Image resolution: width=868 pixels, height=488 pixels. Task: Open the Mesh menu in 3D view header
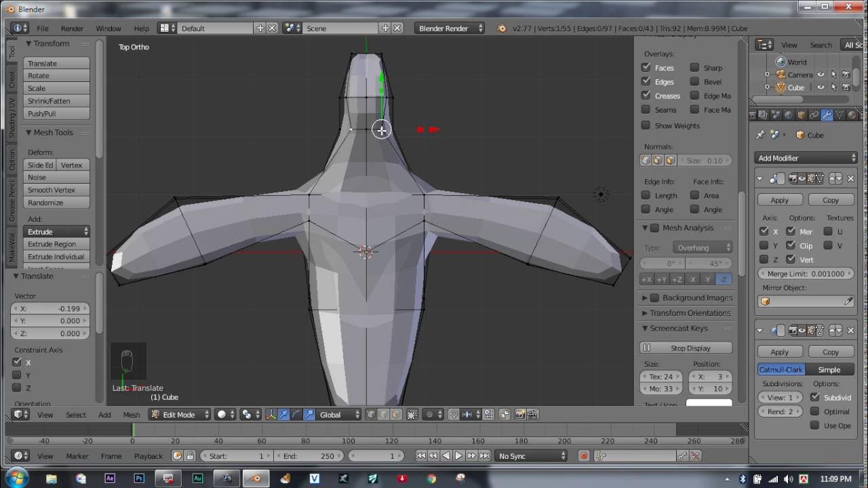[x=132, y=415]
